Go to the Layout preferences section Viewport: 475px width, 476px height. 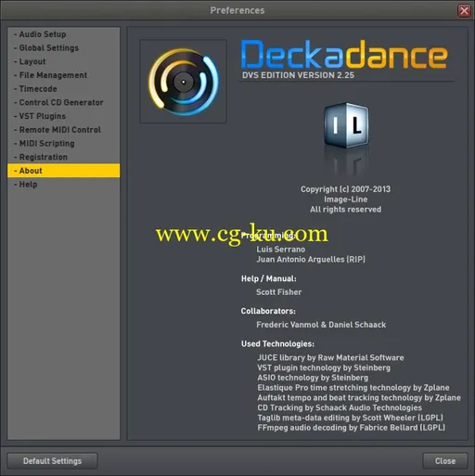click(x=64, y=61)
